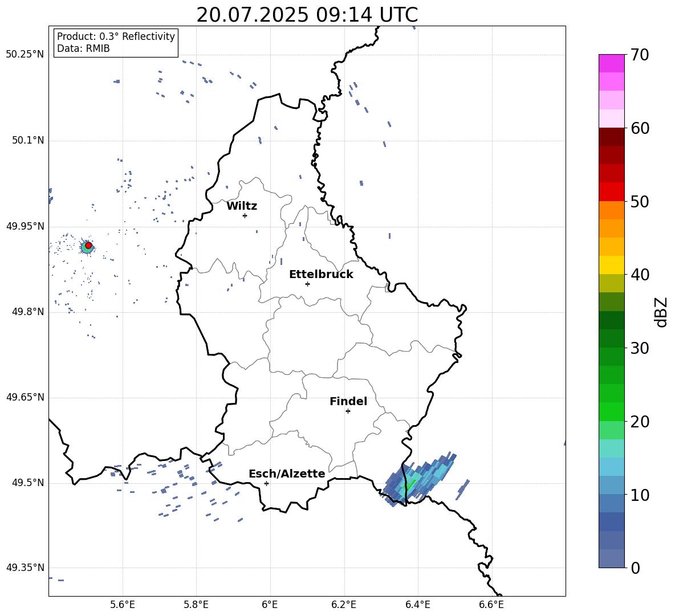Click the orange swatch just below 50 dBZ
This screenshot has width=675, height=616.
click(612, 210)
